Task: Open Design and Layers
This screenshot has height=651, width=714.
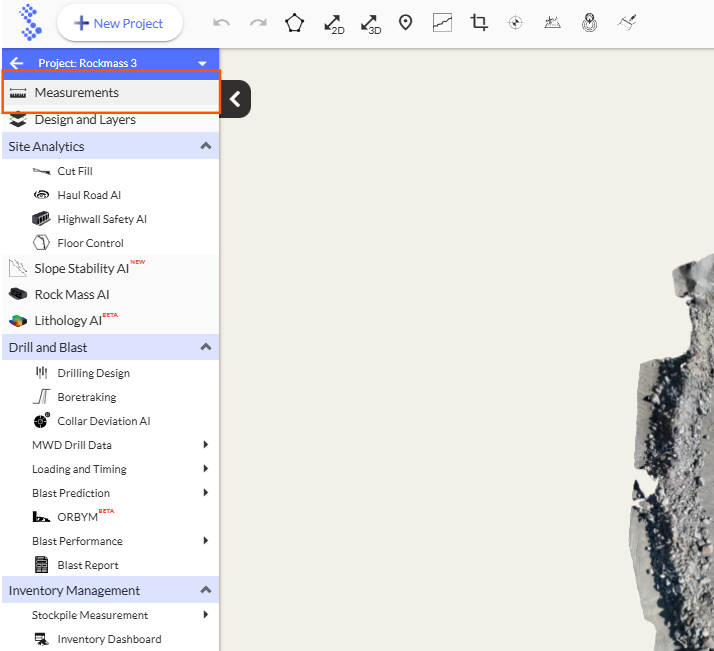Action: [85, 120]
